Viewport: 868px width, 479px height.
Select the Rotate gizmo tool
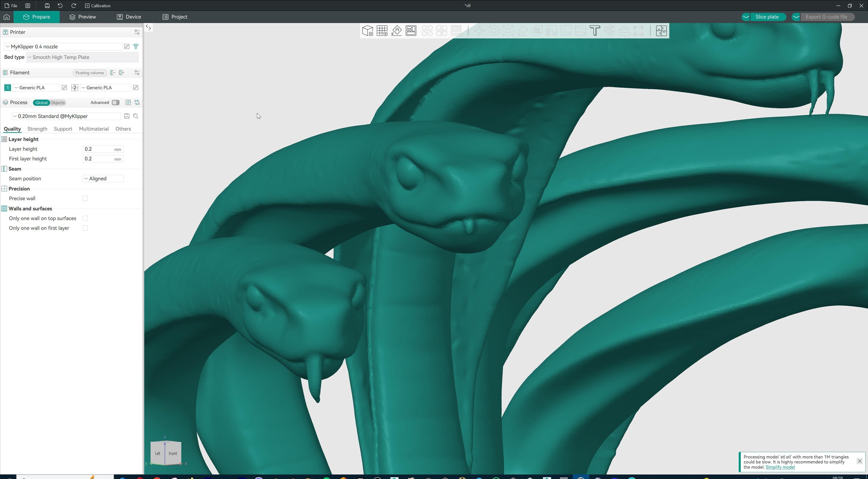click(x=494, y=31)
